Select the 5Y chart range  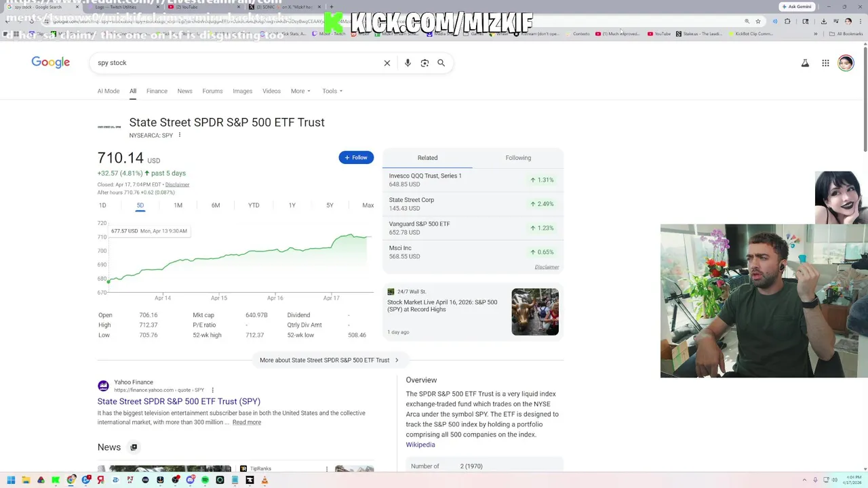coord(330,205)
